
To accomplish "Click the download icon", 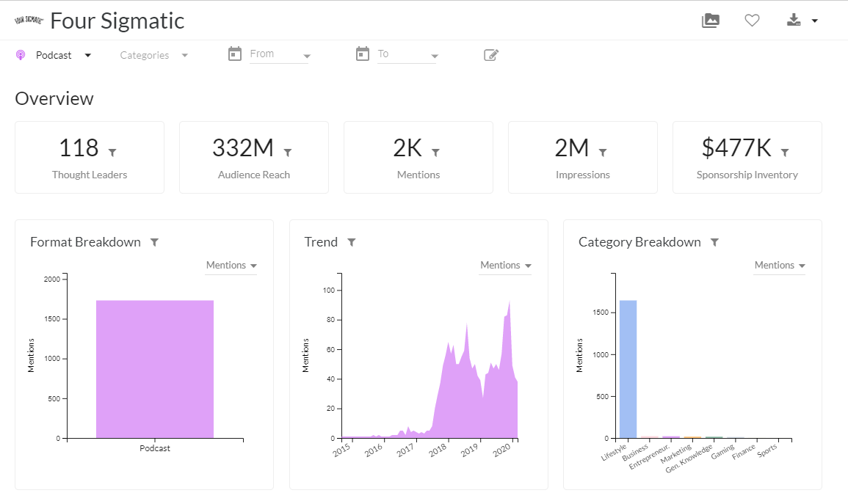I will coord(794,21).
